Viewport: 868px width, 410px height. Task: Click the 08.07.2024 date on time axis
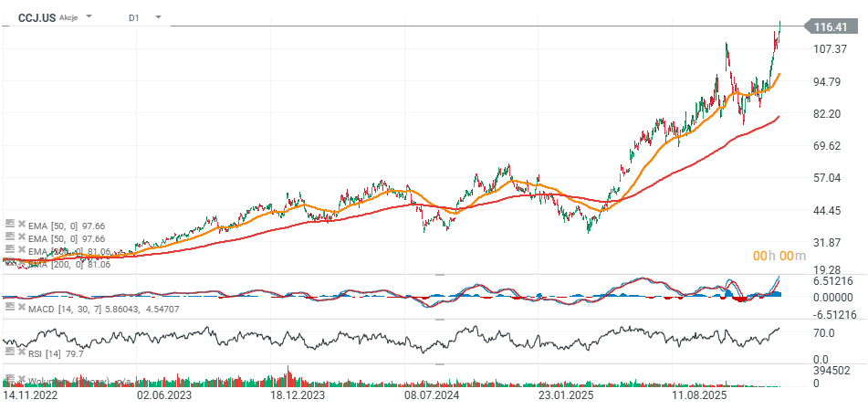(x=431, y=398)
